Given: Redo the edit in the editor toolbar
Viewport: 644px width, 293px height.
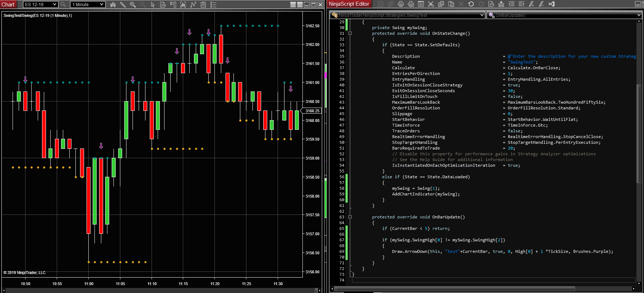Looking at the screenshot, I should click(x=481, y=4).
